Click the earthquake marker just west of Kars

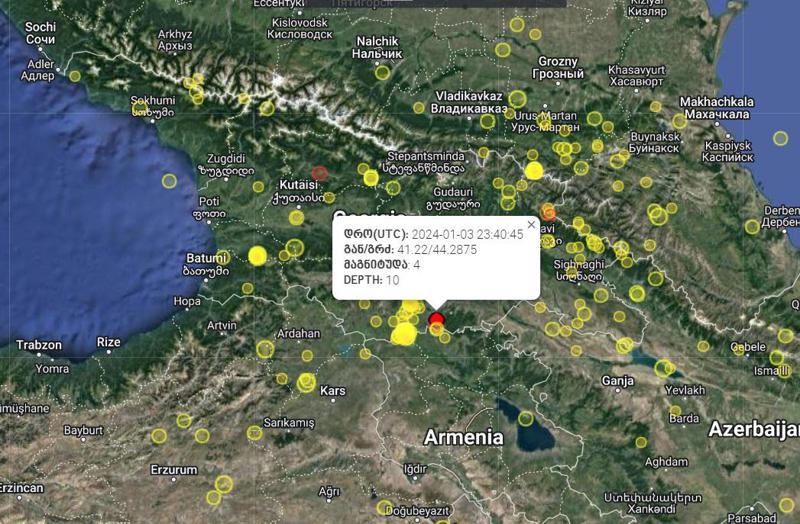point(306,382)
